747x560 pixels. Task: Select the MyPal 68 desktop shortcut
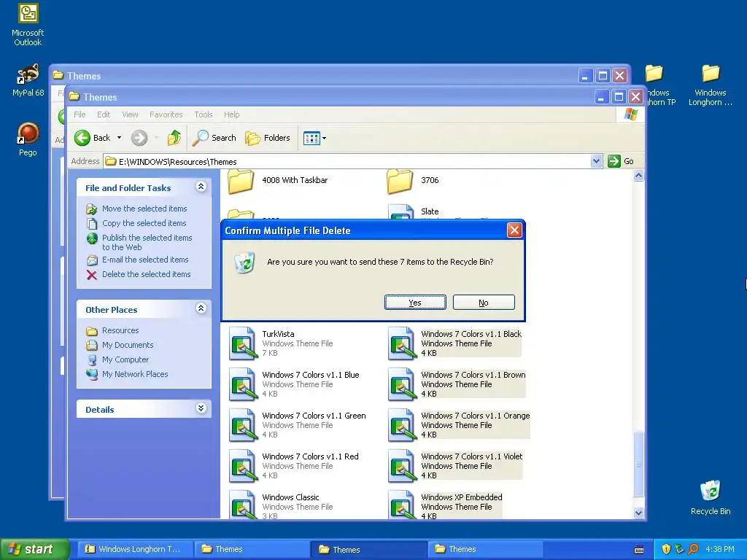(28, 80)
